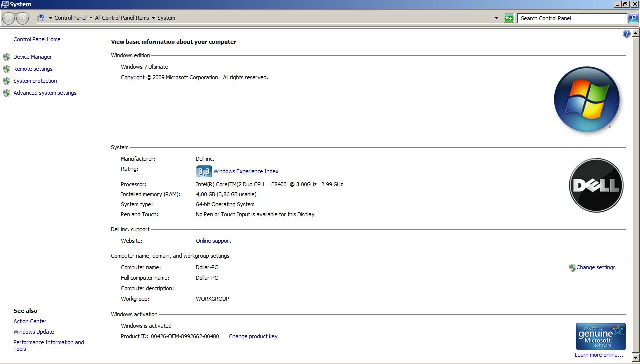This screenshot has width=640, height=364.
Task: Click the All Control Panel Items breadcrumb
Action: pos(122,18)
